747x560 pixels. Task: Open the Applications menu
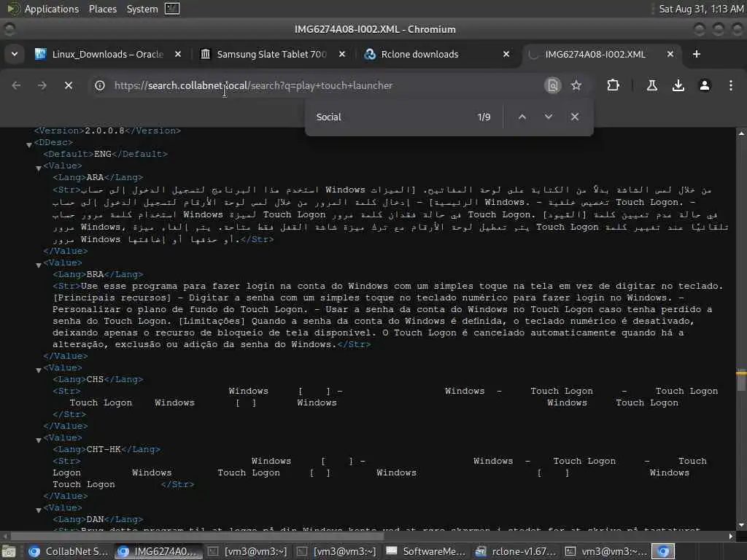pos(52,9)
